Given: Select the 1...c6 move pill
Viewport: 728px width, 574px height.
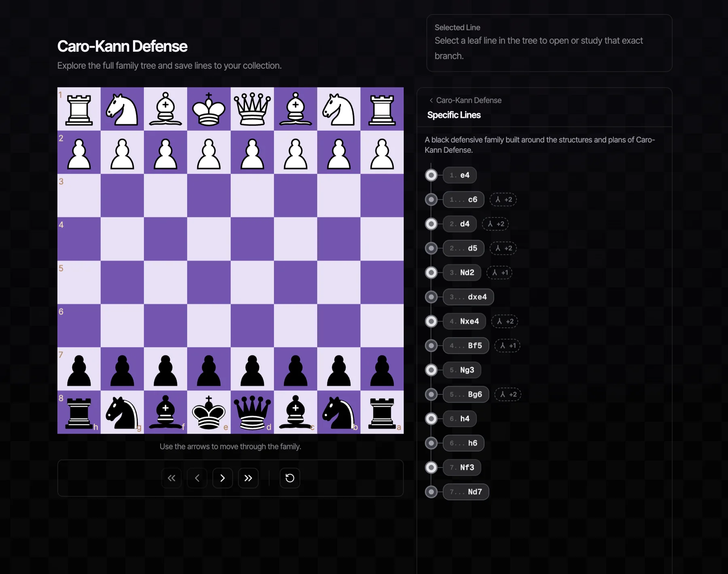Looking at the screenshot, I should click(x=463, y=200).
